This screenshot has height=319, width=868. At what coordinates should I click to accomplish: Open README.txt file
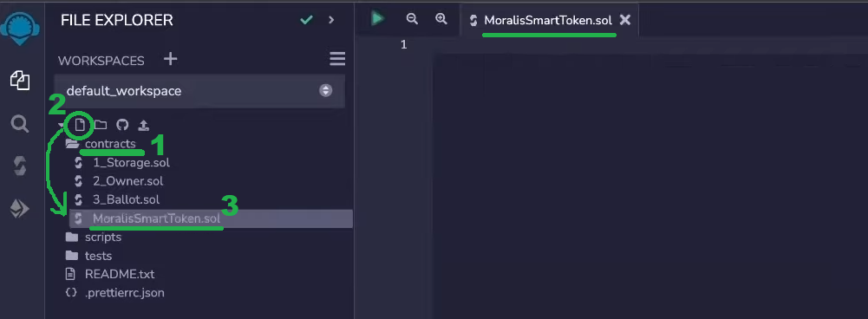coord(120,274)
